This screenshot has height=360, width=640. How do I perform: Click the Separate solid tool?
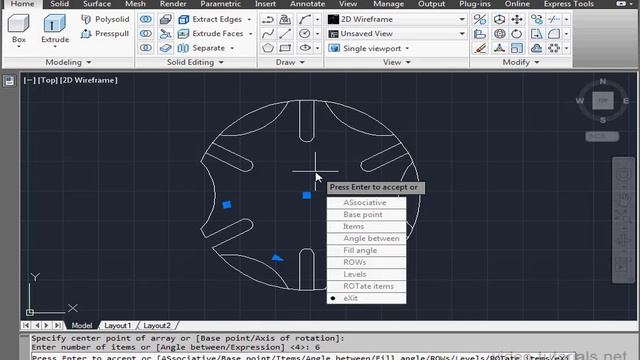[x=202, y=48]
